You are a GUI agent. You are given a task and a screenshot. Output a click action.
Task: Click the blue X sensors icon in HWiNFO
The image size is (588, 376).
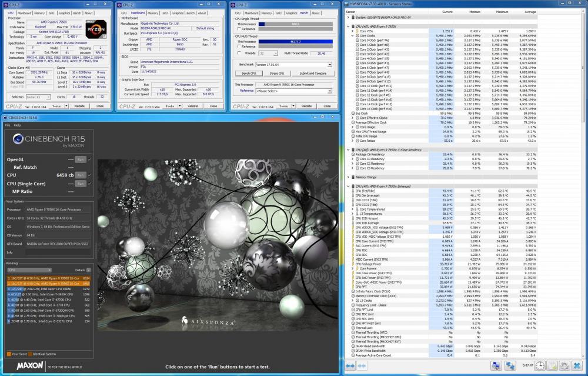[x=577, y=366]
